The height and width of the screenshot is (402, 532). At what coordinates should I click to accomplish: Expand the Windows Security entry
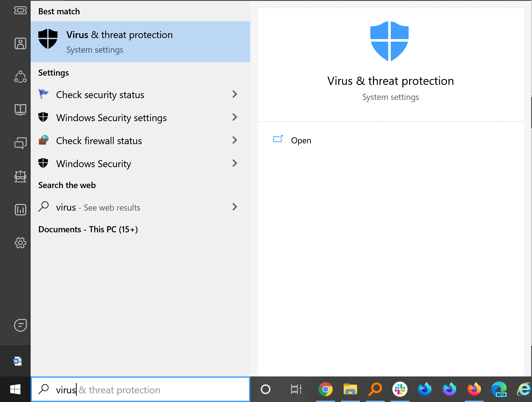pyautogui.click(x=234, y=163)
